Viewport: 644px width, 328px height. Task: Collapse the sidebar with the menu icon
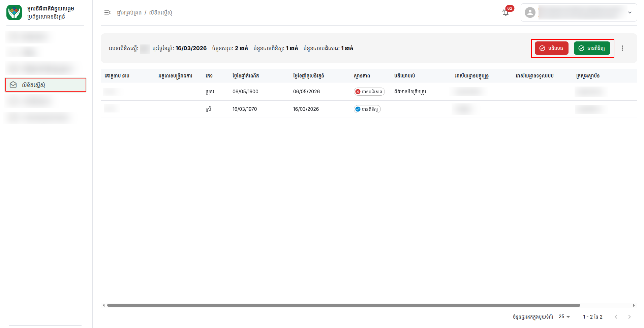pyautogui.click(x=108, y=12)
